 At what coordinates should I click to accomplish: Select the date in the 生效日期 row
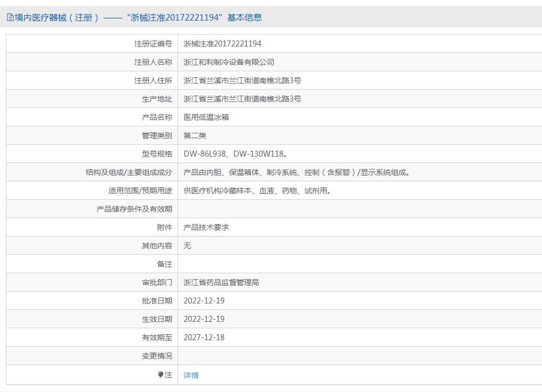(204, 319)
